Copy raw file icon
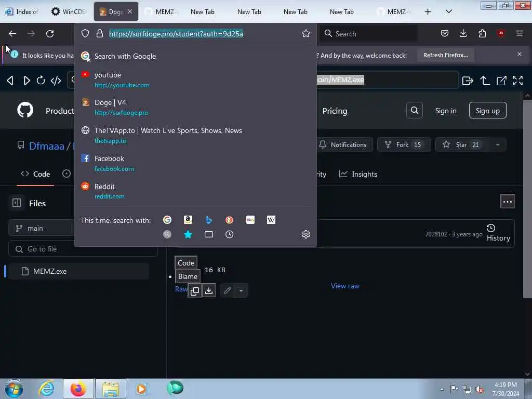Screen dimensions: 532x399 click(x=195, y=291)
